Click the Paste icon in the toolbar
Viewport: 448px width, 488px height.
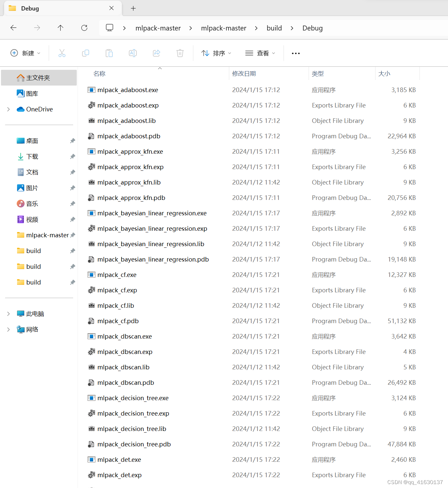tap(109, 53)
